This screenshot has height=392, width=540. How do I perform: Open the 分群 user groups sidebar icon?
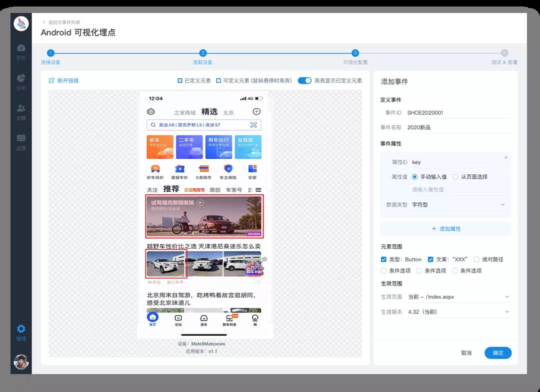point(21,108)
